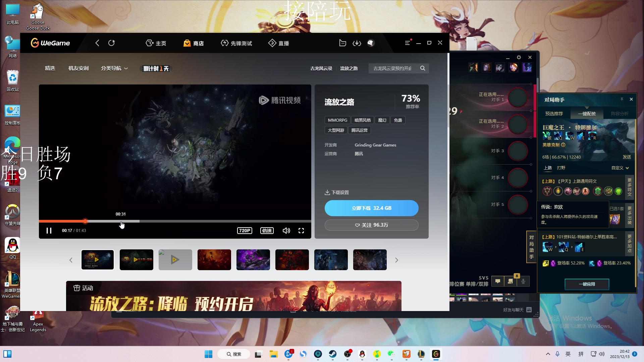
Task: Click the 大型网游 tag
Action: (x=336, y=130)
